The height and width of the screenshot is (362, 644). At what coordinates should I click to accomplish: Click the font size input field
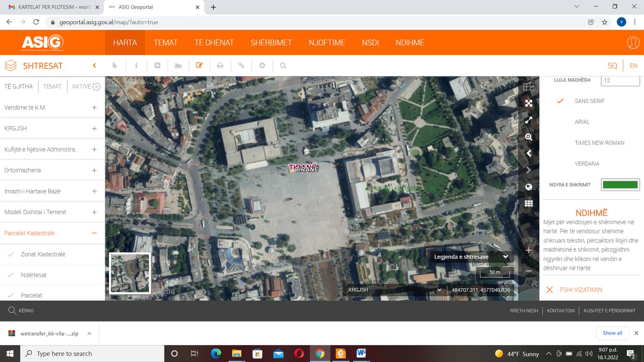point(620,80)
